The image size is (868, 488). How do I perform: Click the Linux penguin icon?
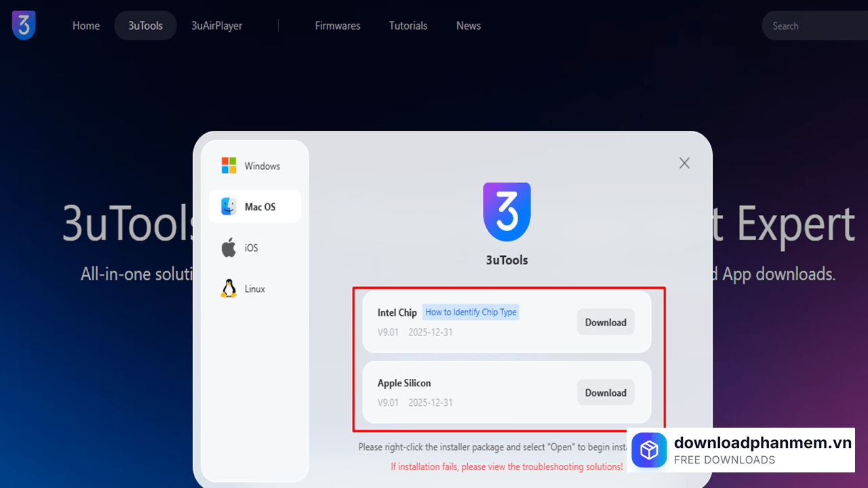point(229,289)
